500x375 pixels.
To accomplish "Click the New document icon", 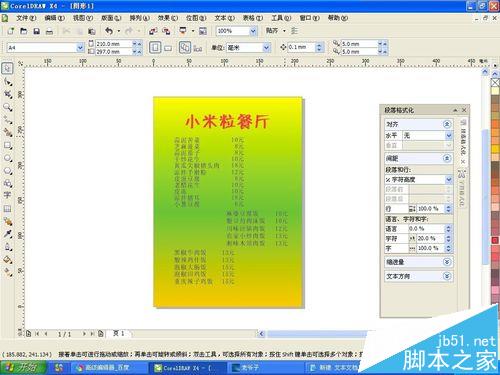I will point(10,31).
